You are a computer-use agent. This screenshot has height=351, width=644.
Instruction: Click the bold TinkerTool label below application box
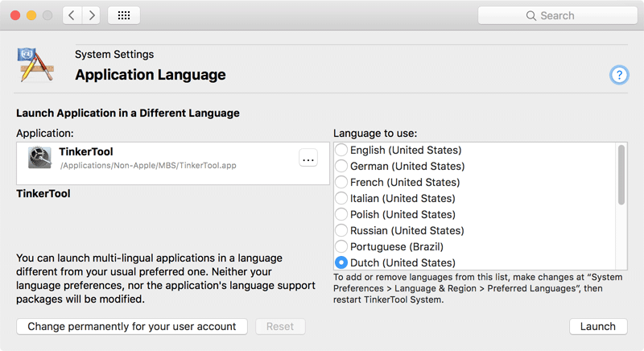click(x=43, y=193)
